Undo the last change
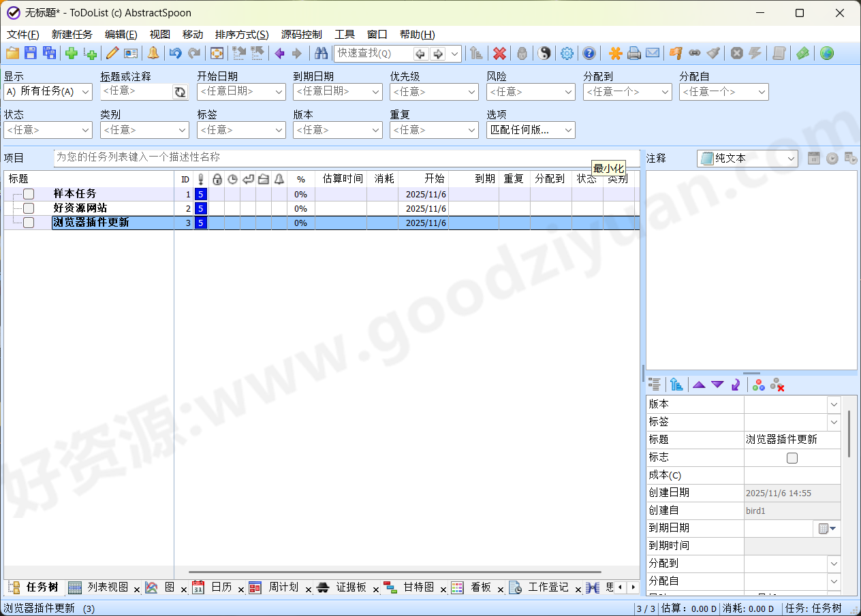The height and width of the screenshot is (616, 861). [176, 53]
